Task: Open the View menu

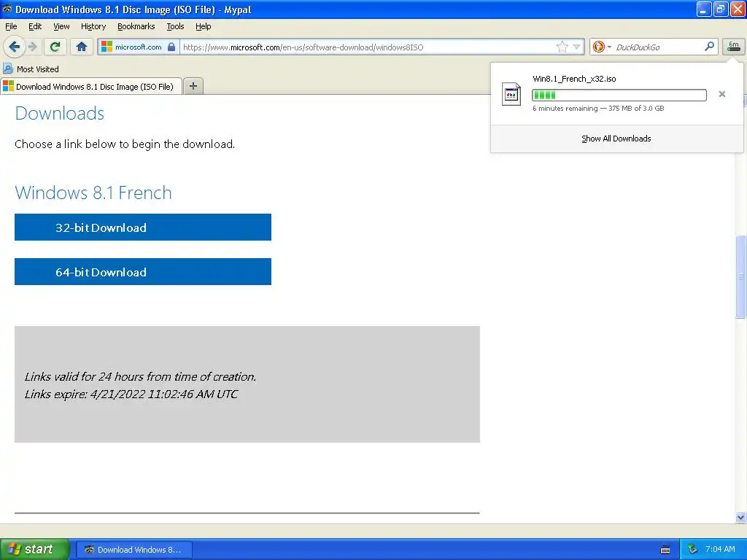Action: [61, 26]
